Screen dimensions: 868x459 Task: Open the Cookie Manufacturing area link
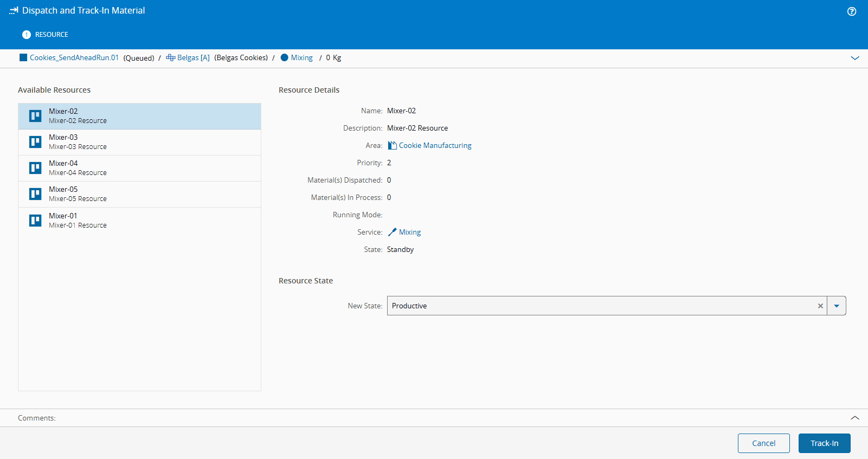tap(435, 145)
